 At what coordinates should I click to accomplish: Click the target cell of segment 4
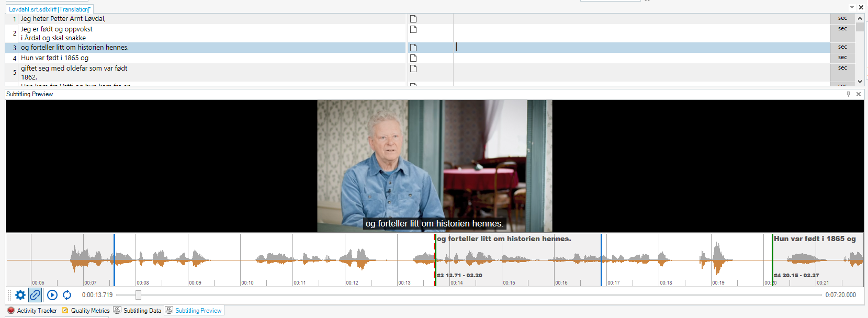(641, 58)
